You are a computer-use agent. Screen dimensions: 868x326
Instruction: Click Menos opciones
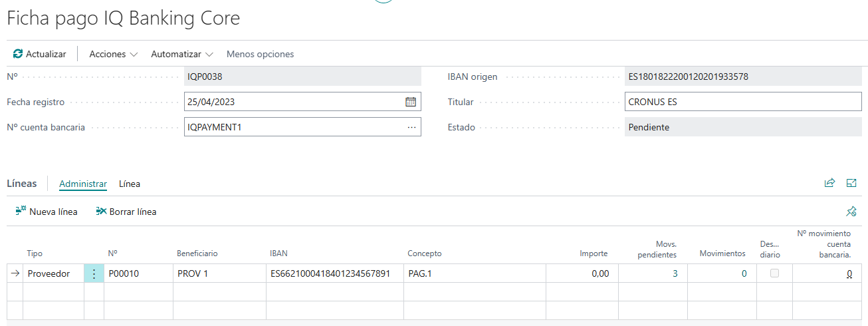[260, 54]
